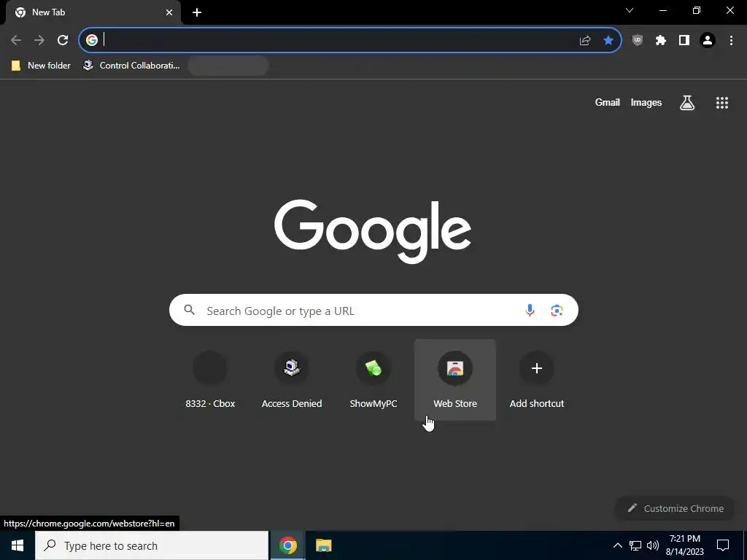The image size is (747, 560).
Task: Open the Windows Start menu
Action: tap(18, 545)
